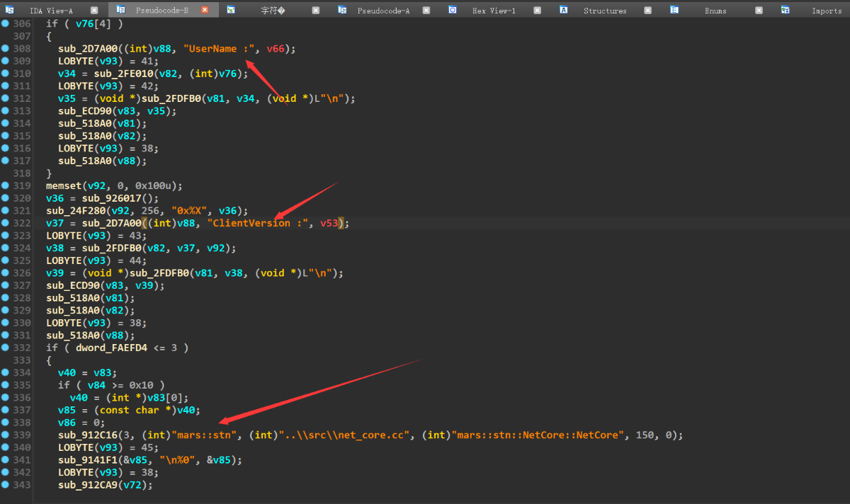
Task: Close the Pseudocode-B tab
Action: point(205,10)
